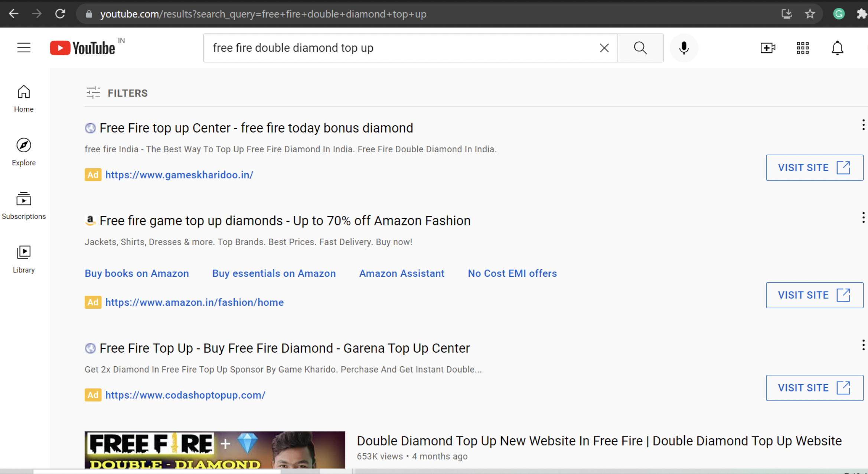
Task: Open the Grammarly extension in the toolbar
Action: coord(839,14)
